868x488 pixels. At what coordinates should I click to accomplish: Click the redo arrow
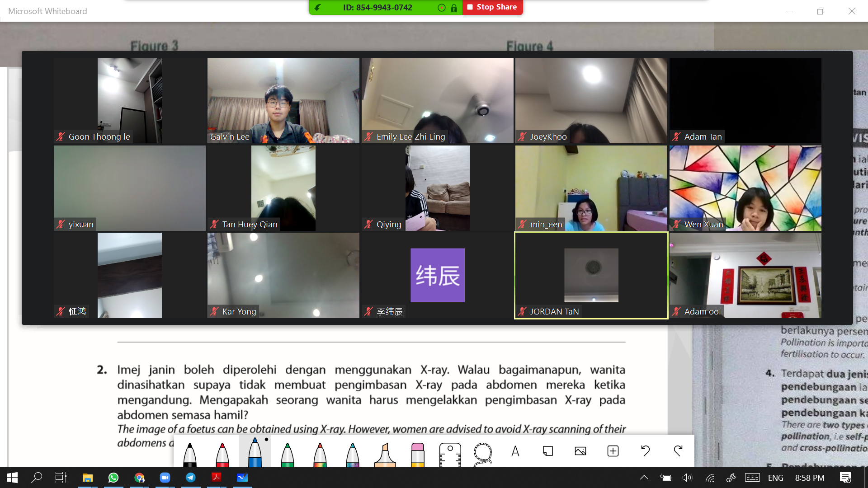(678, 451)
